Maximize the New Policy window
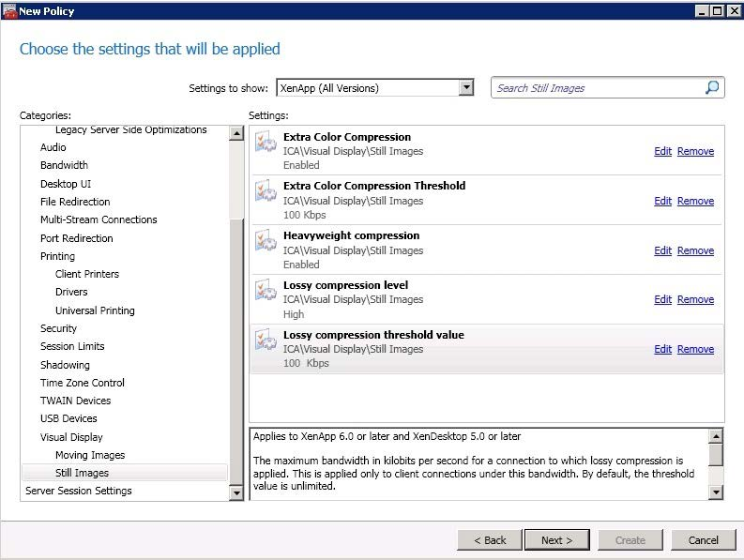 pos(718,11)
